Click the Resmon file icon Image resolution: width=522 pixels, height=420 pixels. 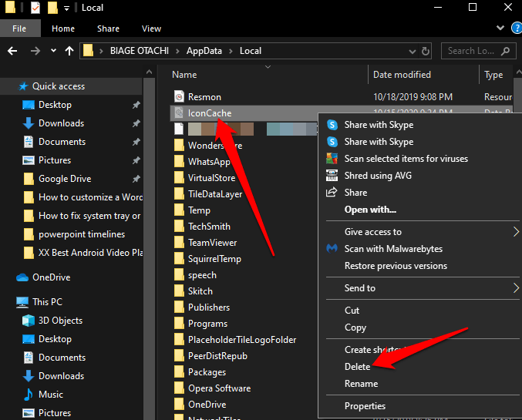pyautogui.click(x=179, y=97)
